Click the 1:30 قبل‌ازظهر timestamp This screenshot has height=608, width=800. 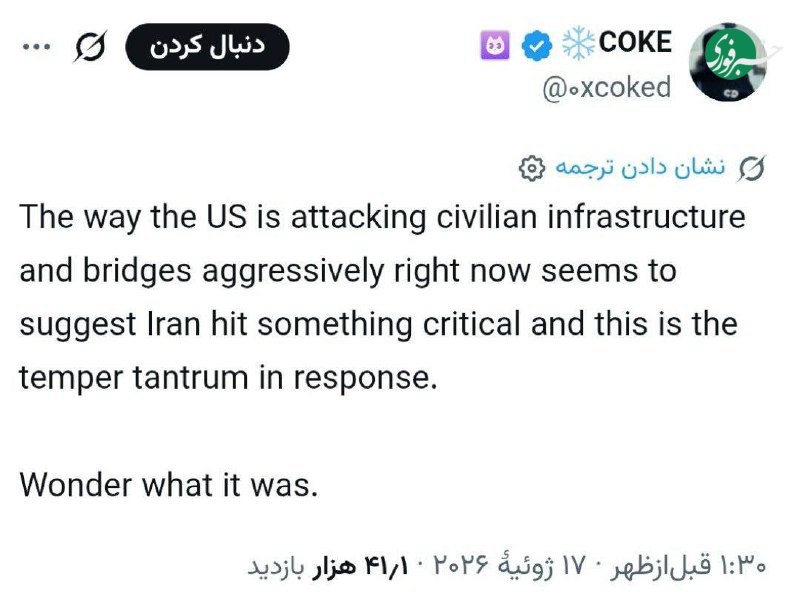688,565
